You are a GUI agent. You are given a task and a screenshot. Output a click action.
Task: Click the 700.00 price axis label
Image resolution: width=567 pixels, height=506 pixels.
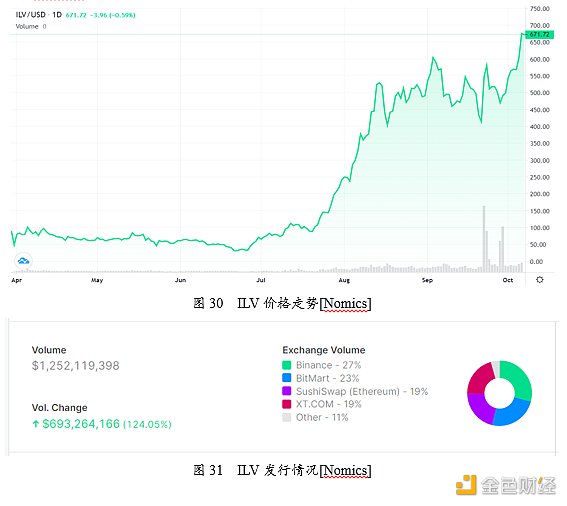(x=540, y=25)
